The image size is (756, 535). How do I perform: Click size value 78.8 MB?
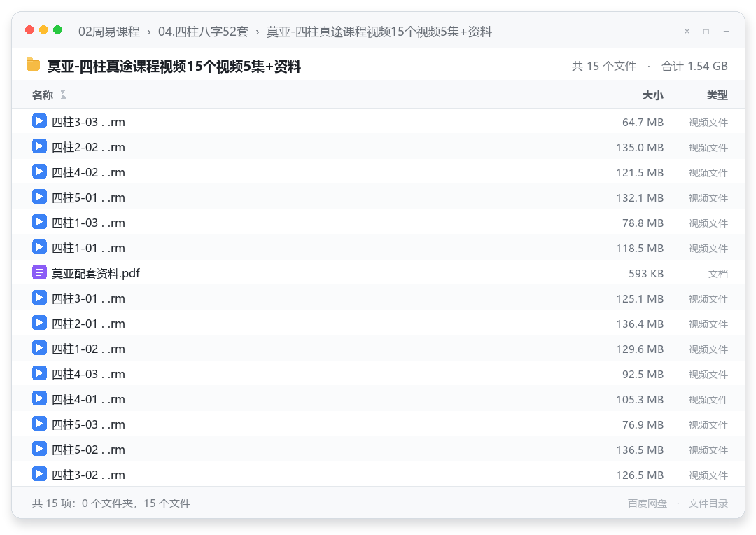click(643, 223)
